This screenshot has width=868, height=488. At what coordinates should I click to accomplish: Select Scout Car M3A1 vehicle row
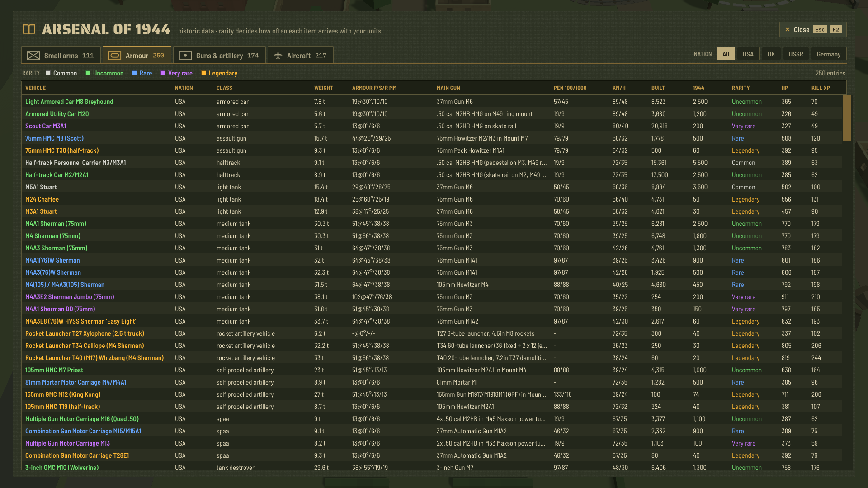(x=432, y=126)
